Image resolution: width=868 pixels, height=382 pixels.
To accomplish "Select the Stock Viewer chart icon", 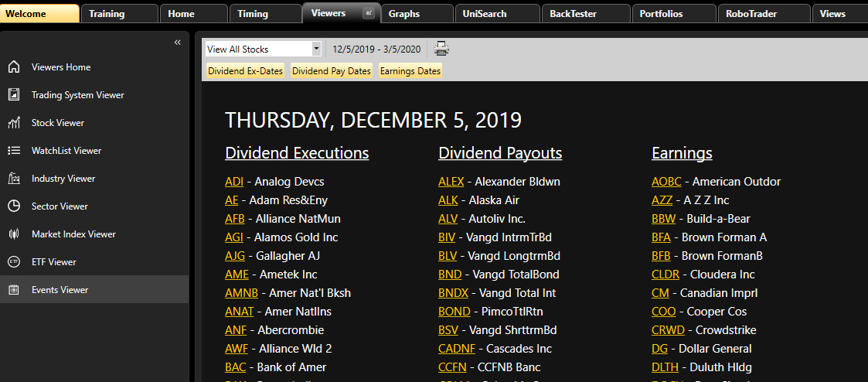I will 14,123.
